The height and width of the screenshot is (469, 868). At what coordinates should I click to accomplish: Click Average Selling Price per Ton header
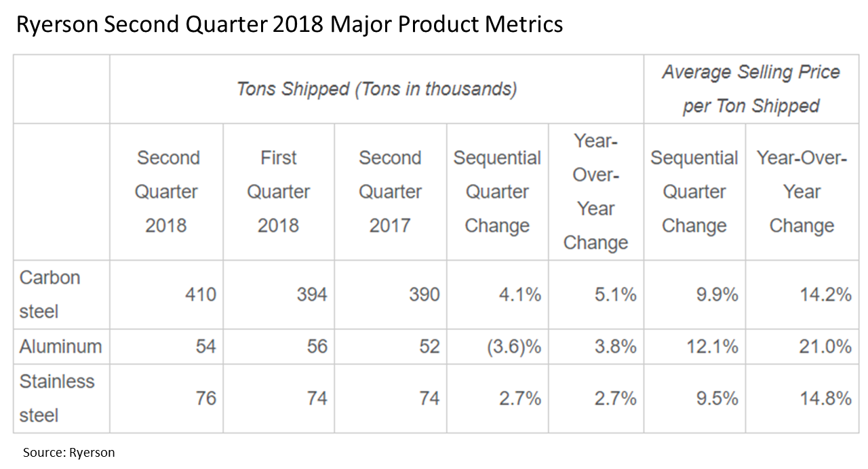(751, 89)
